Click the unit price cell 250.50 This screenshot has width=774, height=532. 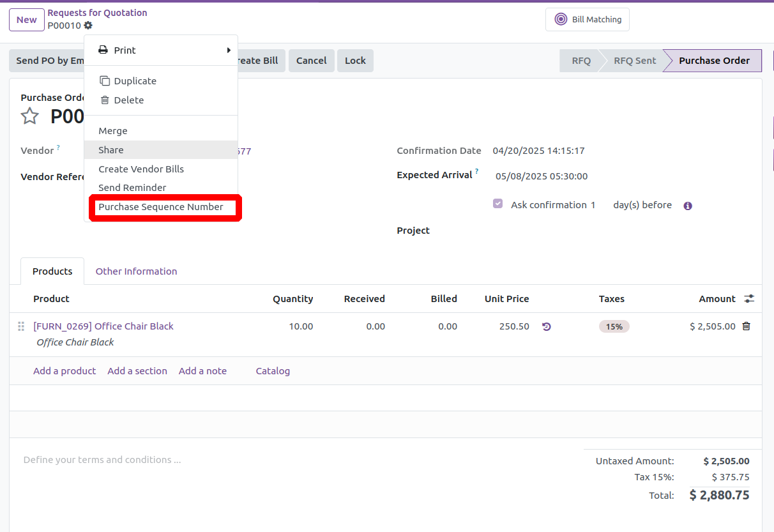[x=514, y=326]
